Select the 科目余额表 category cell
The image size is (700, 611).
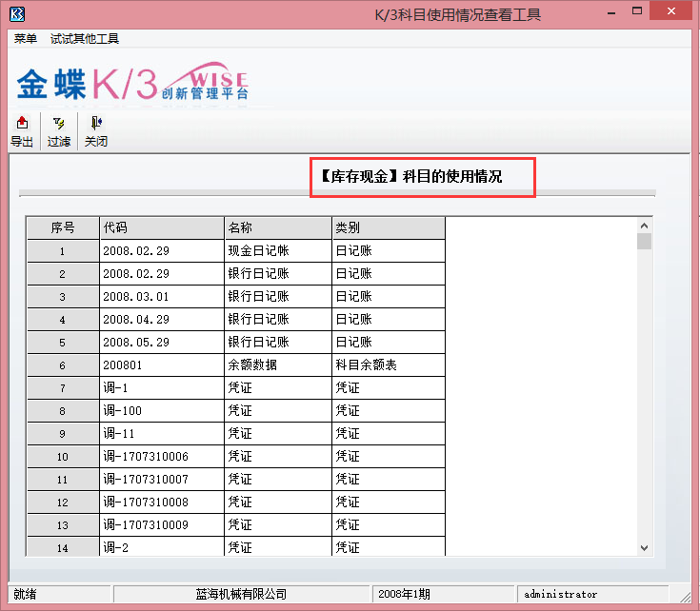click(x=388, y=365)
